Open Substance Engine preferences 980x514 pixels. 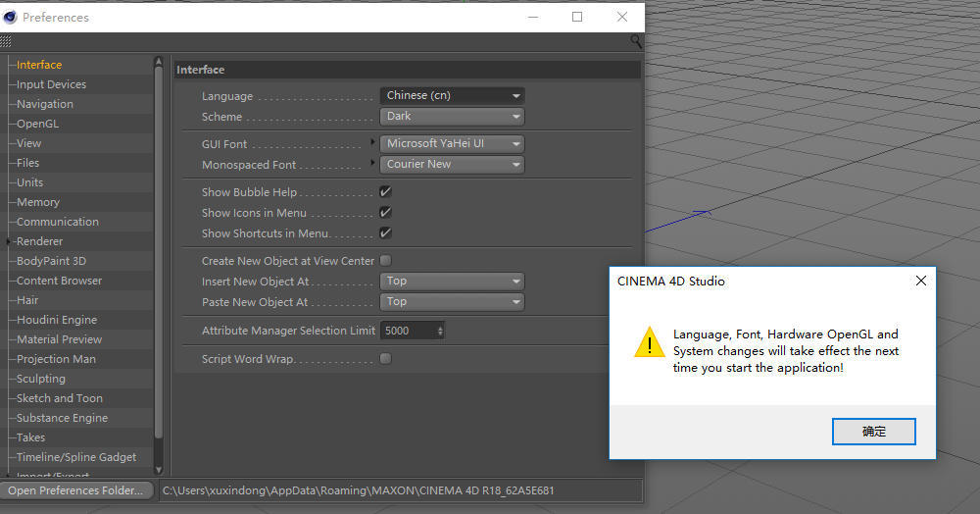coord(62,418)
